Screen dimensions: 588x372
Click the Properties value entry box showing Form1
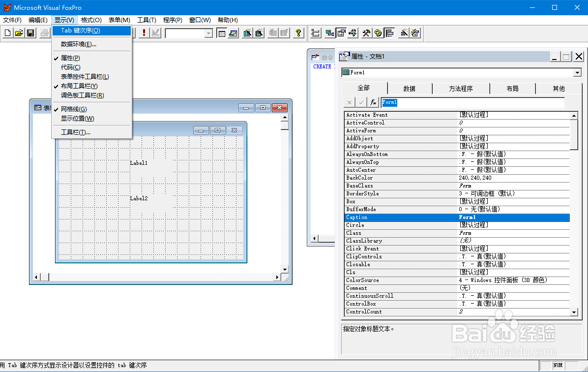[472, 102]
